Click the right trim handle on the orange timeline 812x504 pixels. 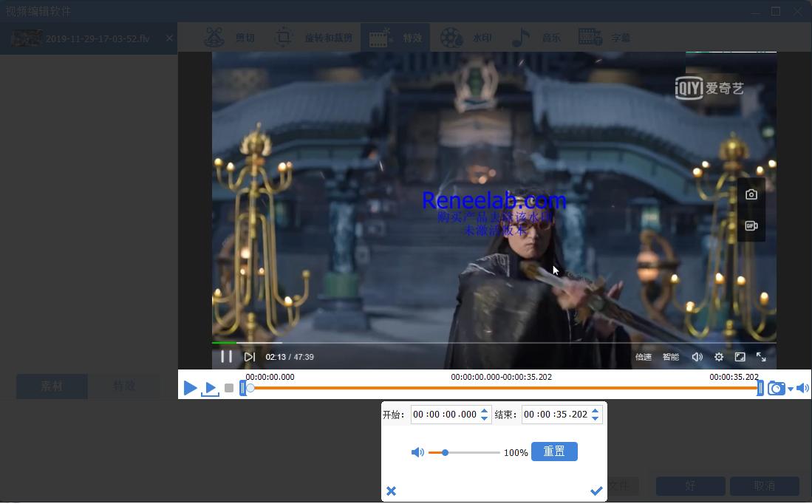(760, 388)
